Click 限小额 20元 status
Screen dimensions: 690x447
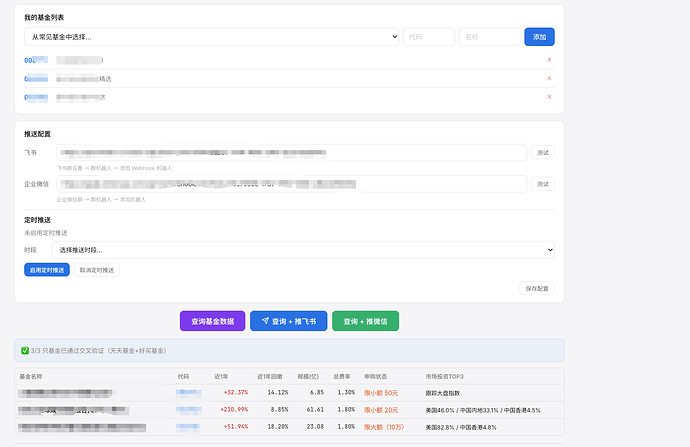click(381, 410)
